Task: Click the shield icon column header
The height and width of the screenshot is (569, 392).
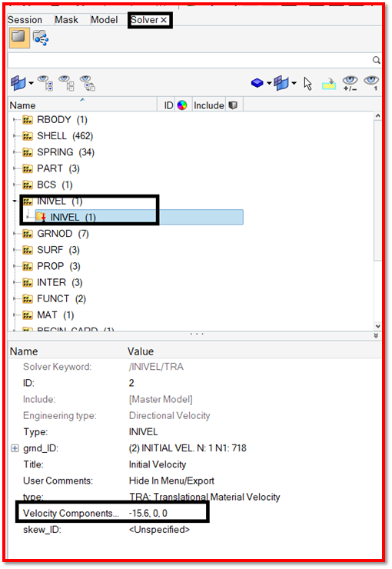Action: coord(233,105)
